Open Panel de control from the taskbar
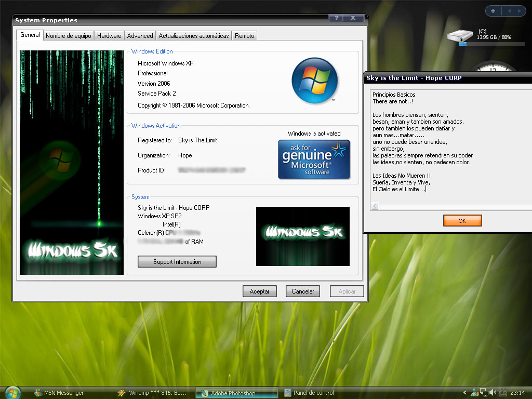Screen dimensions: 532x399 coord(312,393)
